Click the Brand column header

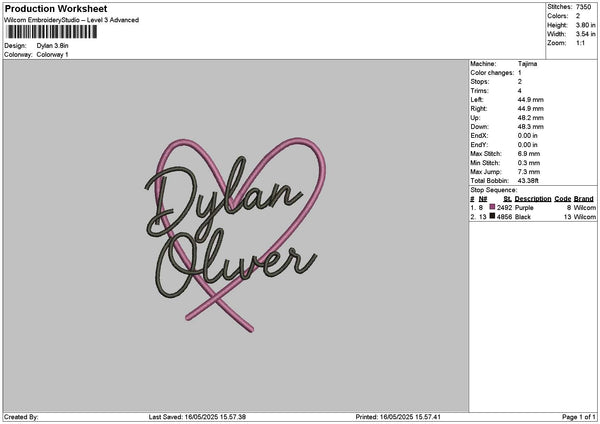tap(584, 199)
